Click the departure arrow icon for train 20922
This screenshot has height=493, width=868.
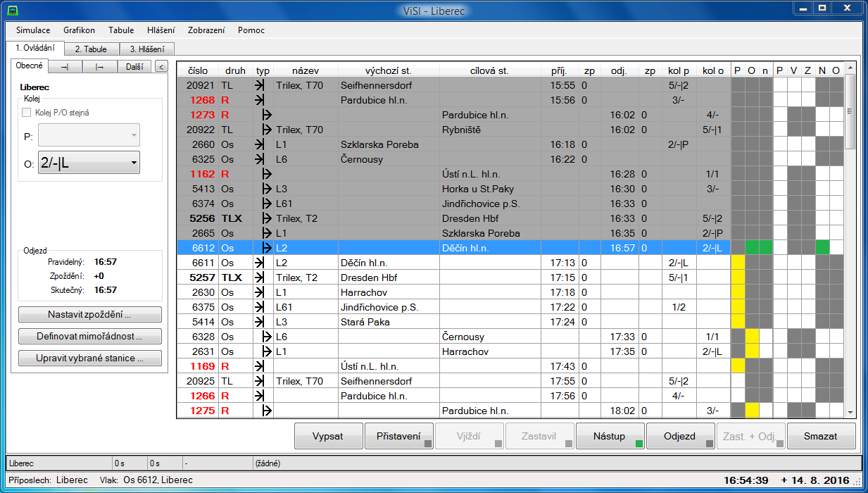pos(266,130)
